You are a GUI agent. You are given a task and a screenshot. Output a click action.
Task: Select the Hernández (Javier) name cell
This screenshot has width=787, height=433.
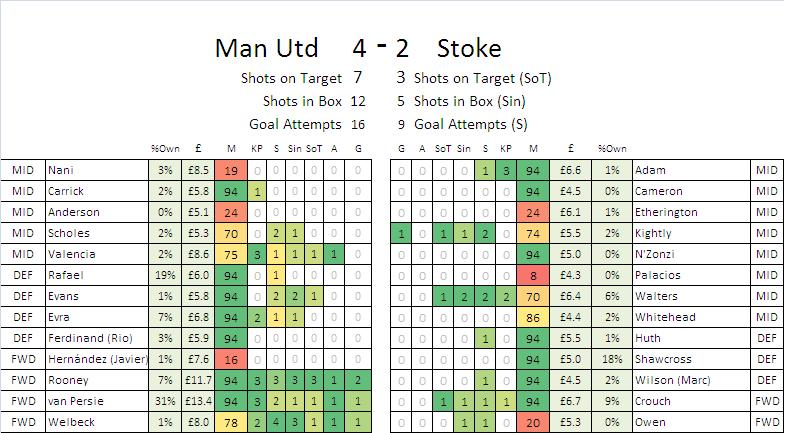click(x=95, y=360)
